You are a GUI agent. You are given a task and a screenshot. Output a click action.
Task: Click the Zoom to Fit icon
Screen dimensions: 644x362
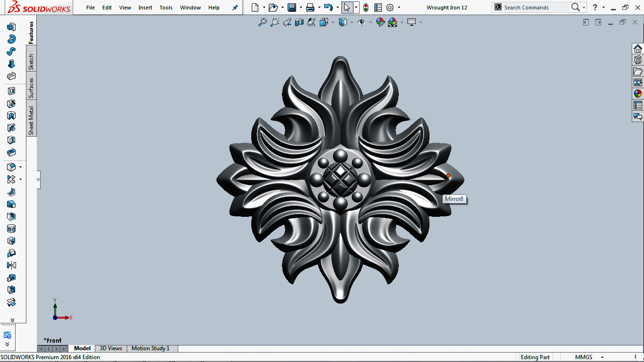point(263,22)
